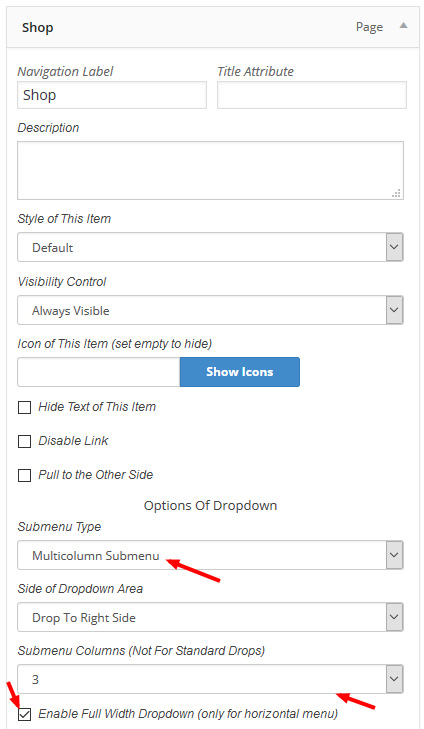Image resolution: width=424 pixels, height=729 pixels.
Task: Click the Style of This Item dropdown arrow
Action: tap(394, 247)
